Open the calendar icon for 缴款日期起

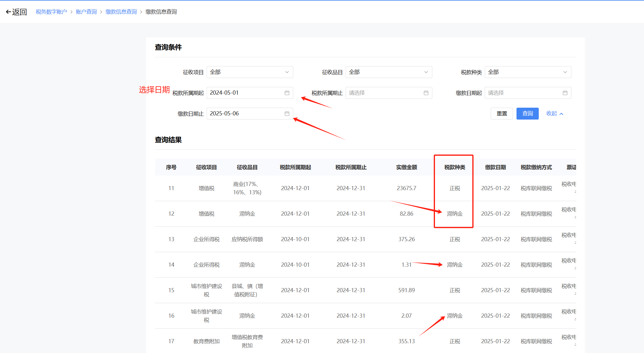coord(565,93)
